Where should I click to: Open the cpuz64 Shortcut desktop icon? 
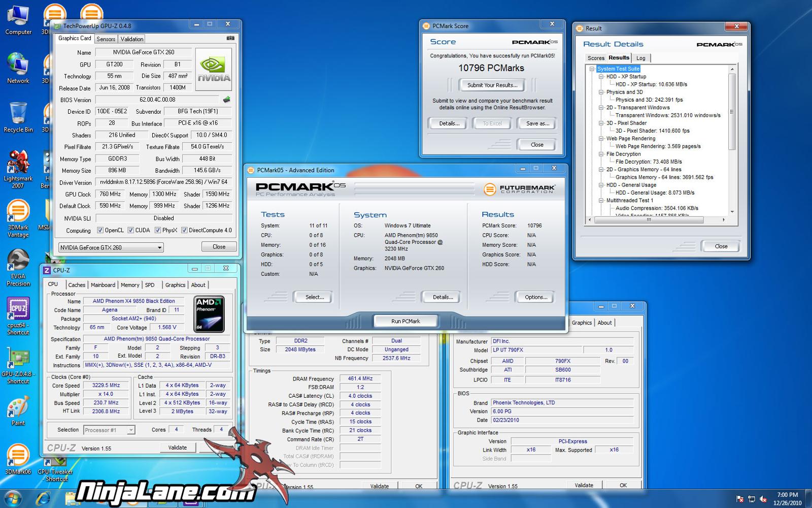tap(18, 316)
